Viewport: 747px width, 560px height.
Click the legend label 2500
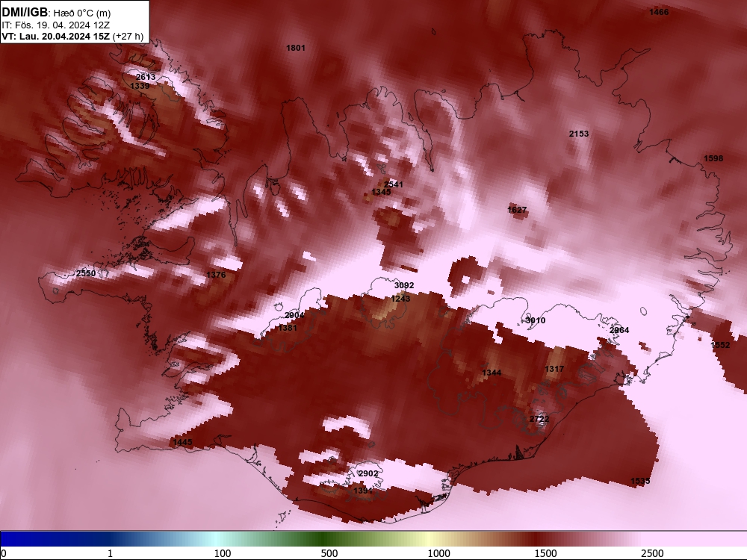652,553
